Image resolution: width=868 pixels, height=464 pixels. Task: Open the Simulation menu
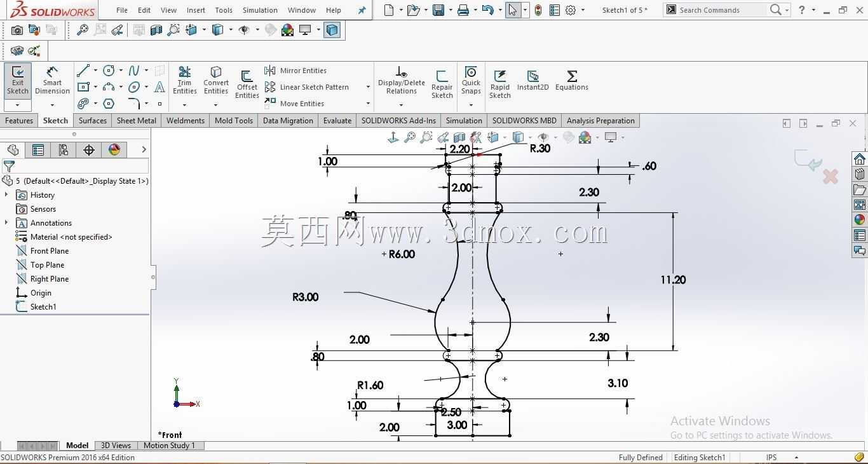260,10
